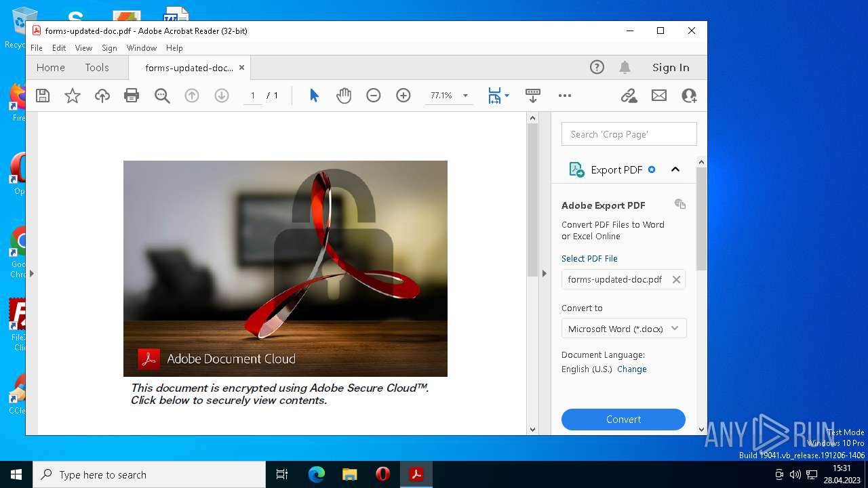
Task: Open the View menu
Action: click(83, 48)
